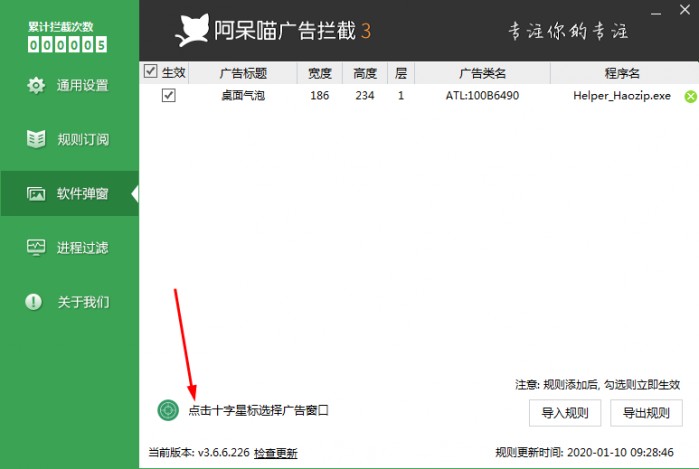Open the 规则订阅 tab
Image resolution: width=699 pixels, height=469 pixels.
click(70, 139)
